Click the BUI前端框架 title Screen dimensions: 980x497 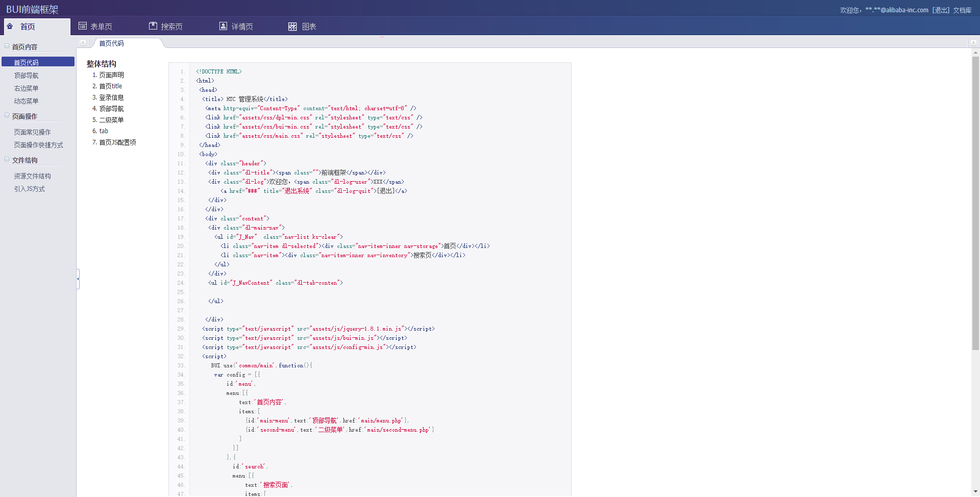pos(32,9)
